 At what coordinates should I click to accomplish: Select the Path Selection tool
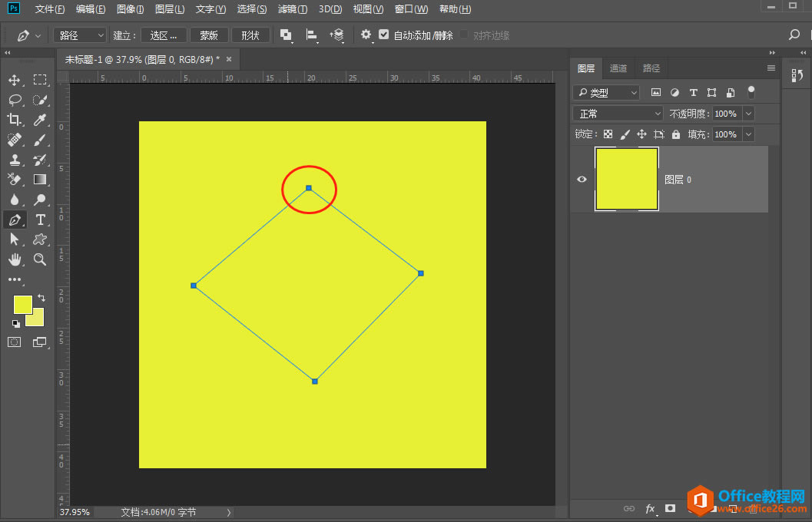click(x=15, y=239)
